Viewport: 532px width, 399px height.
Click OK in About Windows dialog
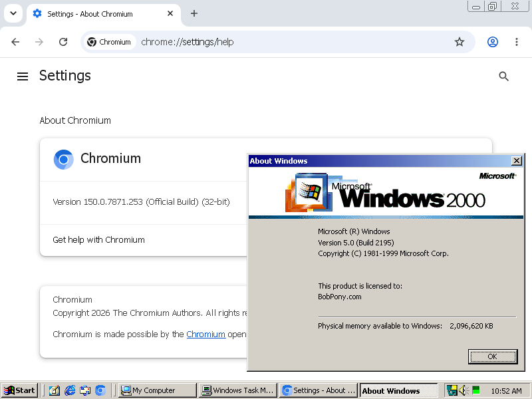(493, 356)
